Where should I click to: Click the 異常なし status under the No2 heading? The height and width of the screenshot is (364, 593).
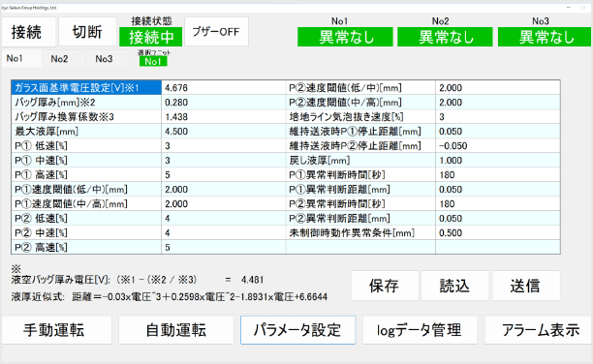(445, 37)
